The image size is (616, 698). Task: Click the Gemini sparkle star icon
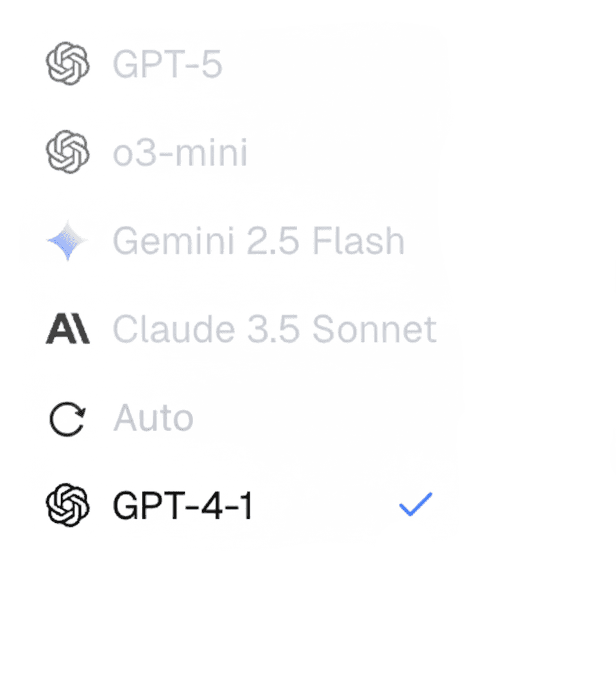(x=67, y=242)
